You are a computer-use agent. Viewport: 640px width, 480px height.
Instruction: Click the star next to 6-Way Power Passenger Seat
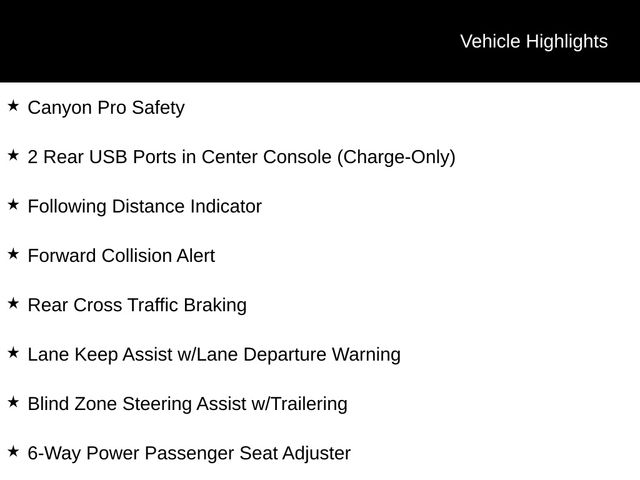[x=13, y=451]
